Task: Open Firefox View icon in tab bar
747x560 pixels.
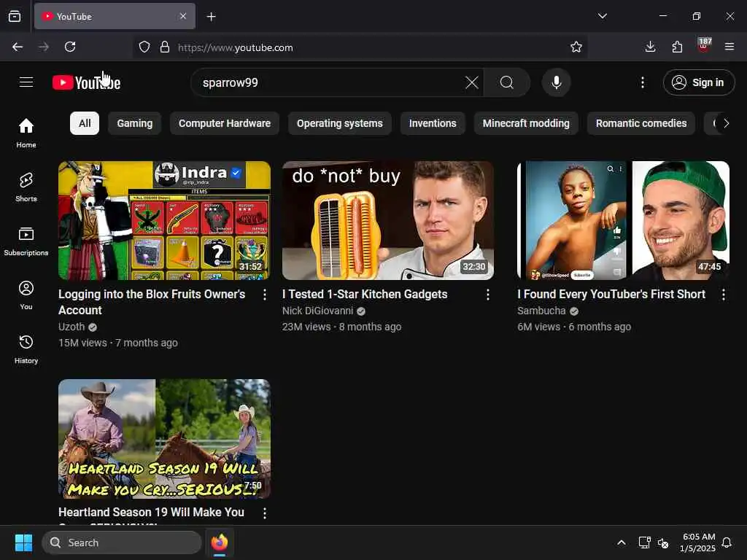Action: (15, 16)
